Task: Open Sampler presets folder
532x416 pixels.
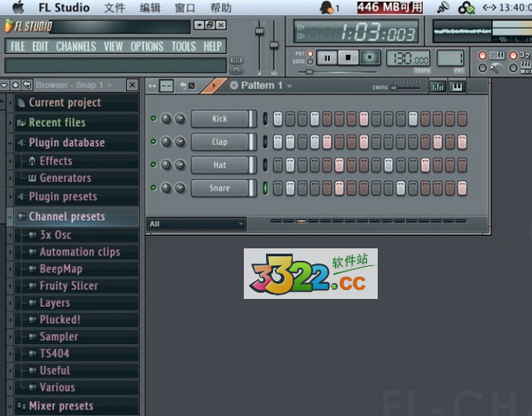Action: 76,336
